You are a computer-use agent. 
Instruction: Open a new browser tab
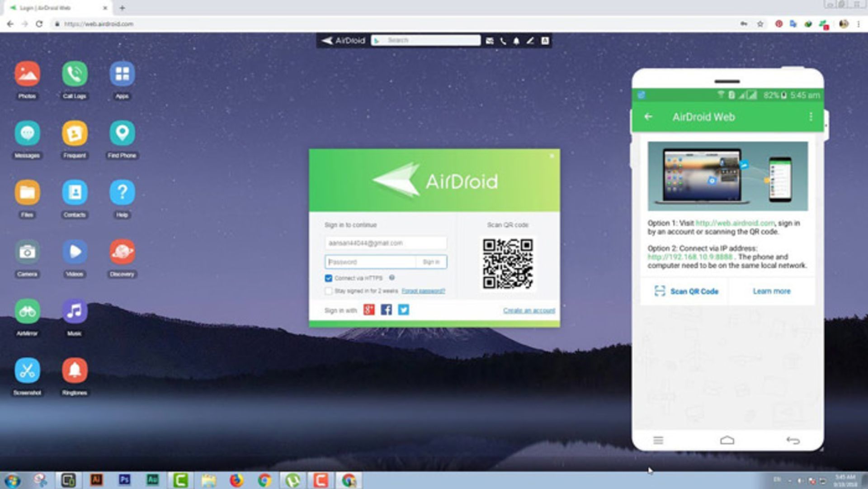click(x=122, y=8)
